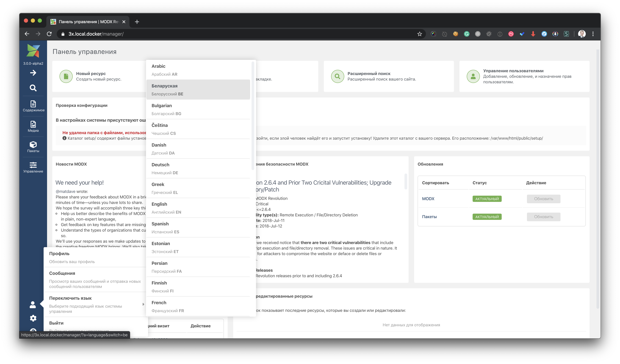Select Persian language
Viewport: 620px width, 364px height.
198,267
